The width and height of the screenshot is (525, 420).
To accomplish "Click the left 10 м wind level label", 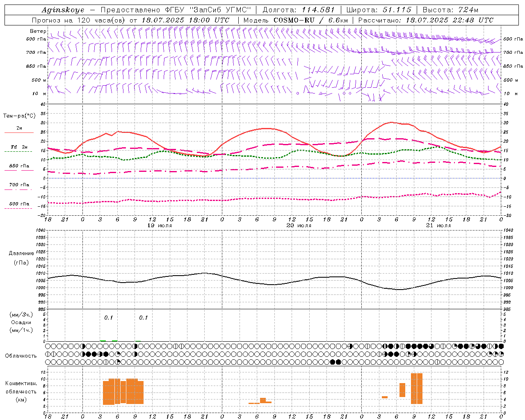I will [x=39, y=94].
